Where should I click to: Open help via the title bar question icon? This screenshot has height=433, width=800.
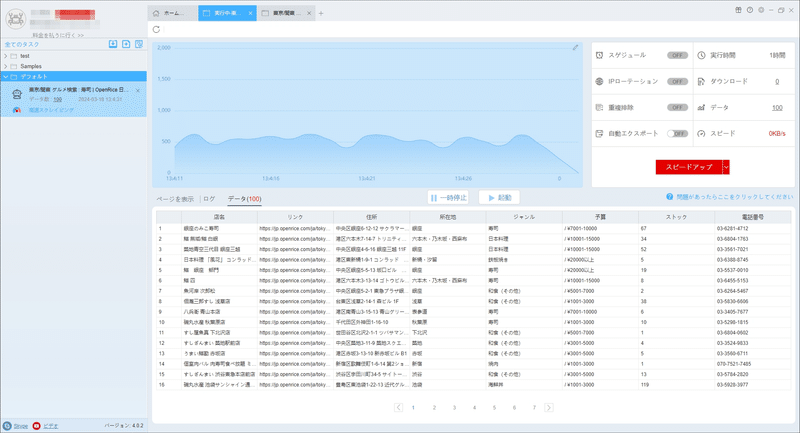click(x=749, y=10)
